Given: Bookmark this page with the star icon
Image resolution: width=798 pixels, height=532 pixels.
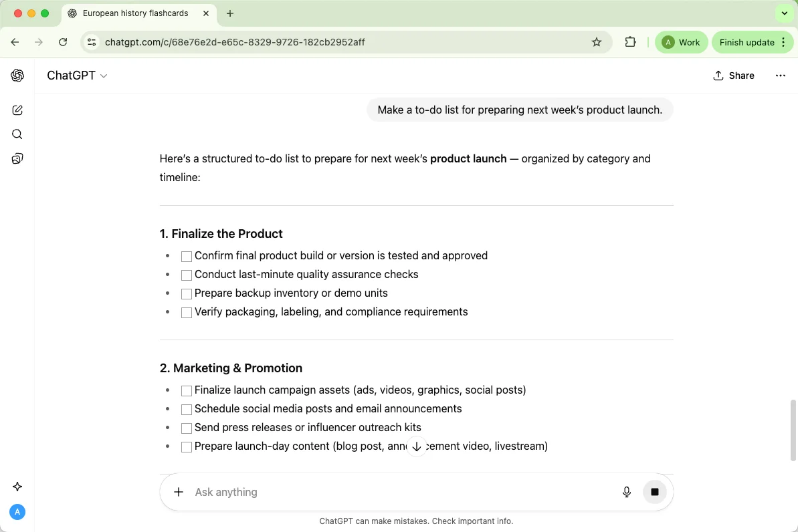Looking at the screenshot, I should pyautogui.click(x=597, y=42).
